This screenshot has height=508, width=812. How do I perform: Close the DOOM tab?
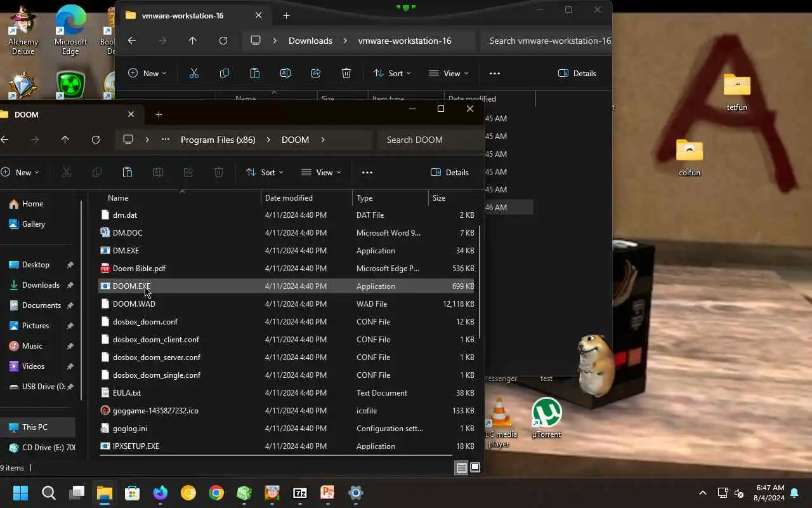(x=131, y=114)
